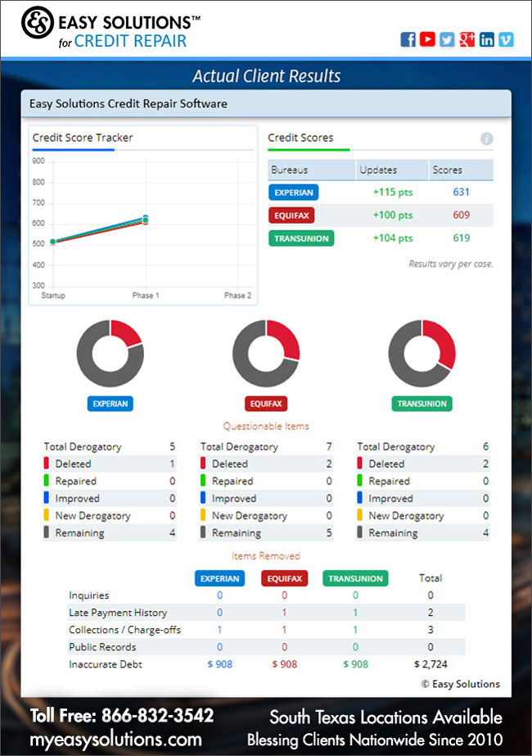
Task: Click the +104 pts update value
Action: 393,238
